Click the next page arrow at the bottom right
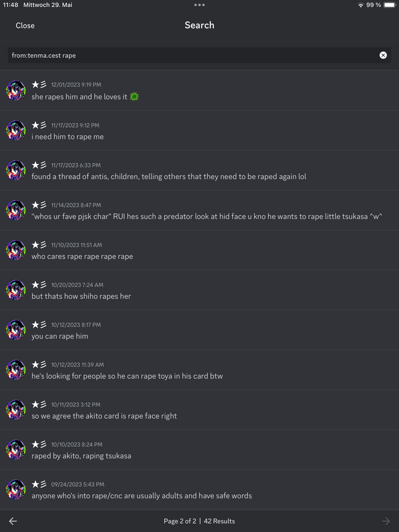This screenshot has width=399, height=532. [386, 521]
